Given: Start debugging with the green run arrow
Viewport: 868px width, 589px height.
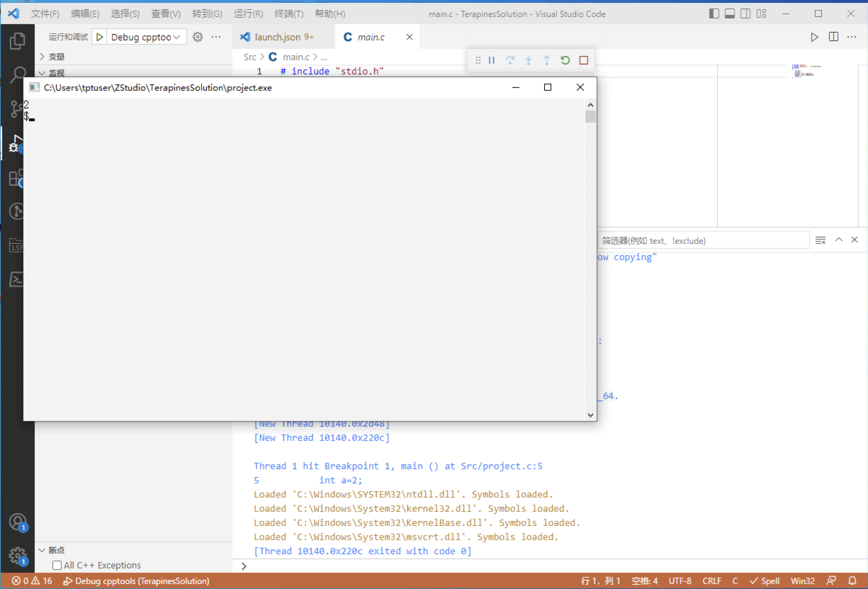Looking at the screenshot, I should click(x=99, y=37).
